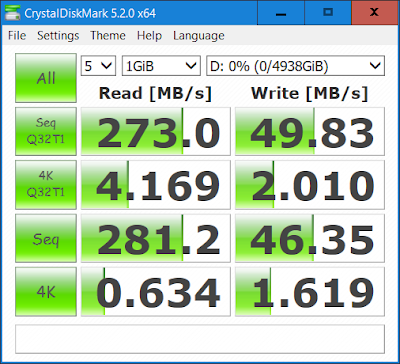Open the File menu

point(17,36)
